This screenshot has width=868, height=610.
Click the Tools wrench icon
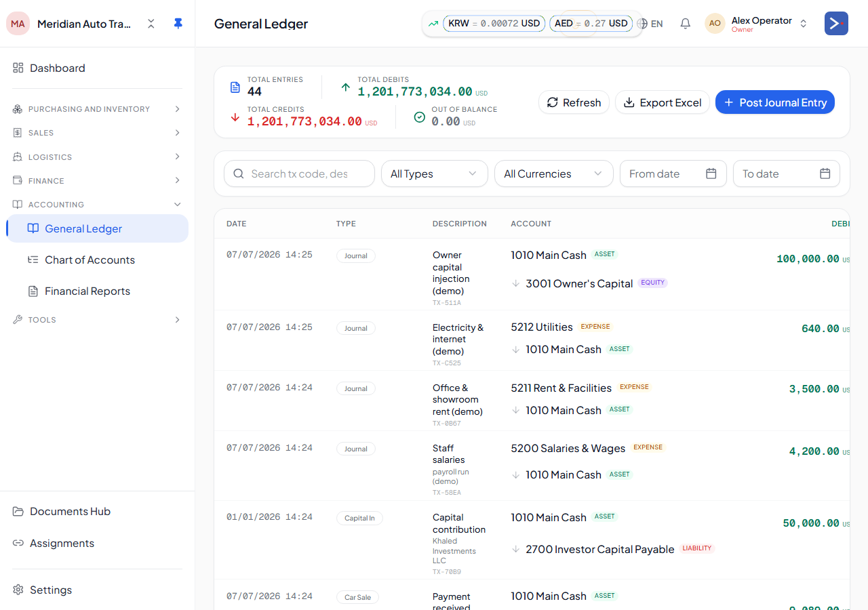(18, 319)
